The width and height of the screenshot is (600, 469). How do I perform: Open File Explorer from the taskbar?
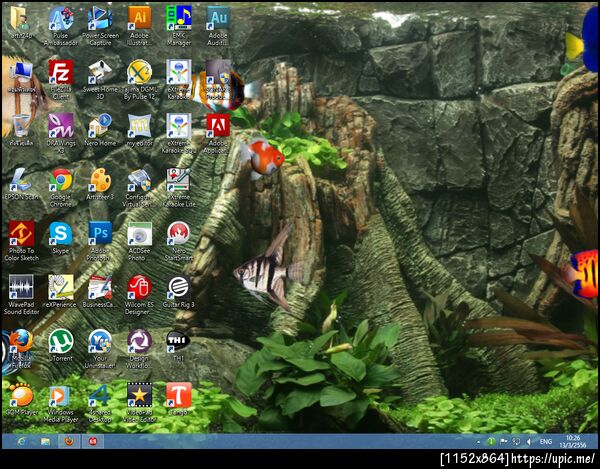pos(46,442)
